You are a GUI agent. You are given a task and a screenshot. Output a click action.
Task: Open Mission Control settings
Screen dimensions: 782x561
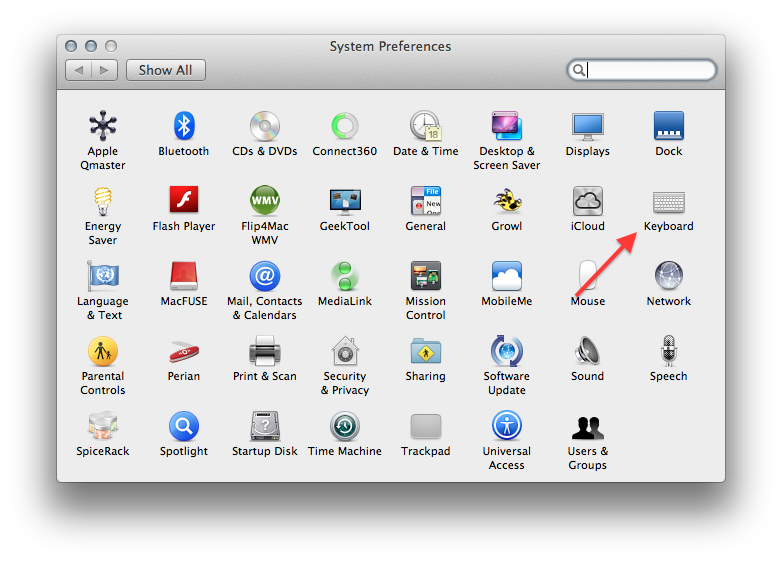[x=425, y=276]
